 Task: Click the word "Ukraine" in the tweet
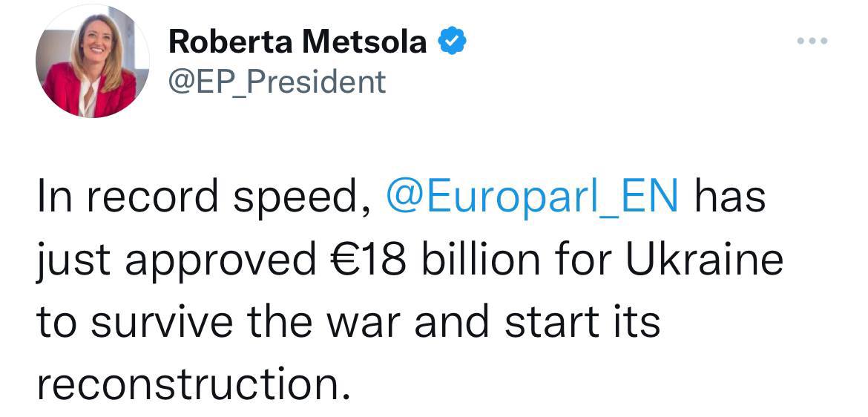[705, 260]
